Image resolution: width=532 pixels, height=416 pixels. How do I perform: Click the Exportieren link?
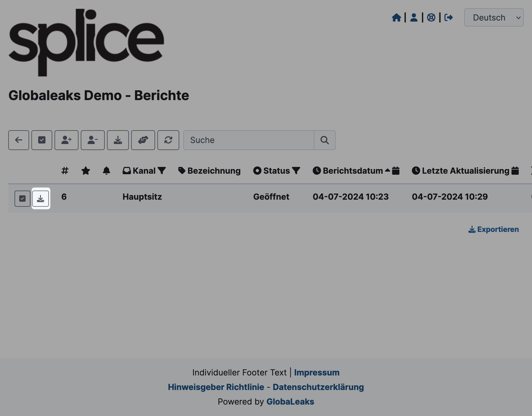(x=494, y=229)
